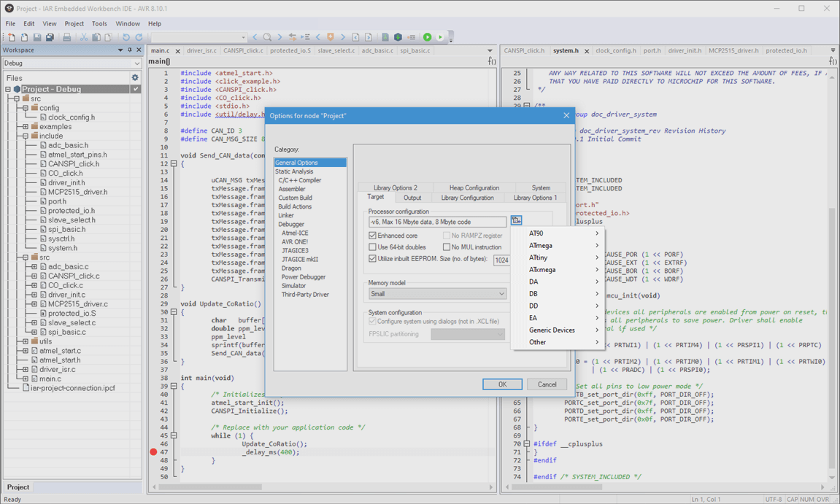Viewport: 840px width, 504px height.
Task: Select CANSPI_click.h in the file tree
Action: (x=74, y=164)
